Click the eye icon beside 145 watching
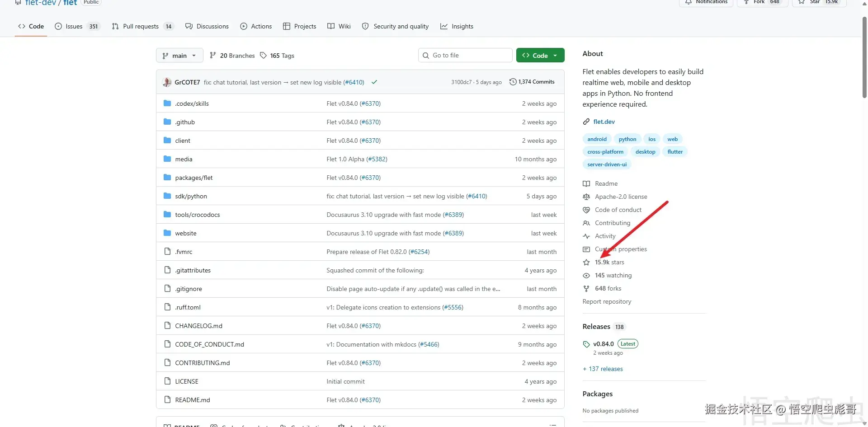This screenshot has height=427, width=868. point(586,275)
